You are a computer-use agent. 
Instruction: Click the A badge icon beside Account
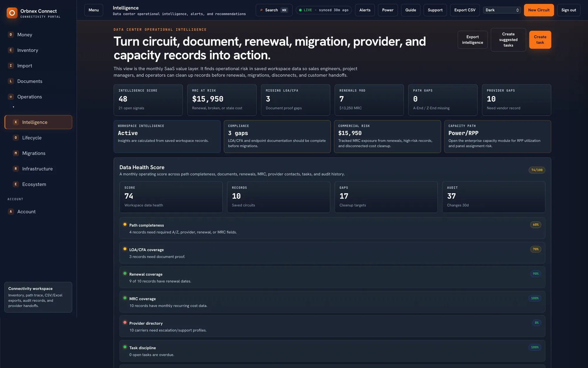pos(11,212)
